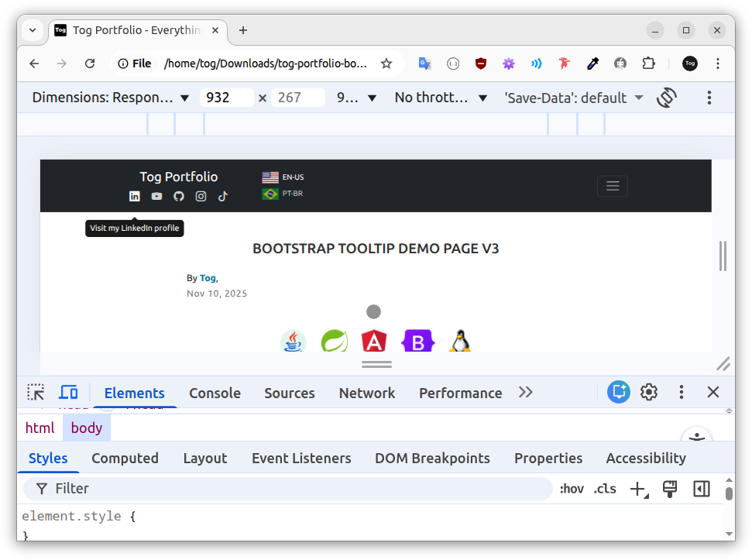Open the Layout pane
Viewport: 752px width, 560px height.
pyautogui.click(x=204, y=459)
